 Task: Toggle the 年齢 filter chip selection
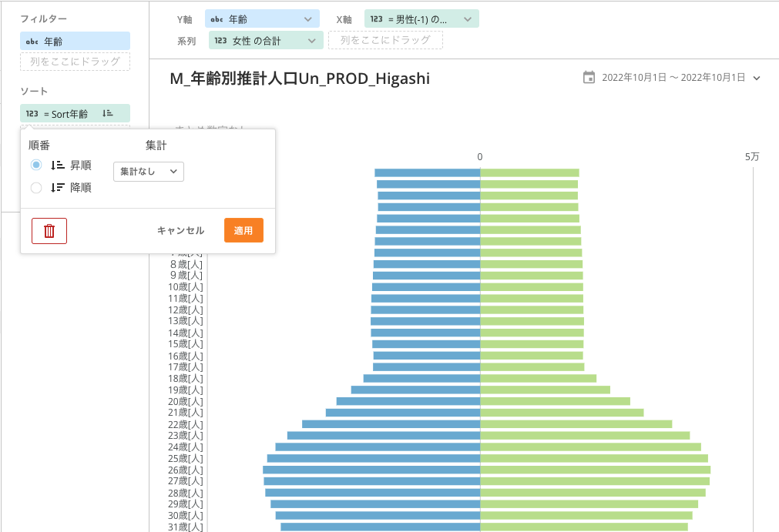[75, 41]
